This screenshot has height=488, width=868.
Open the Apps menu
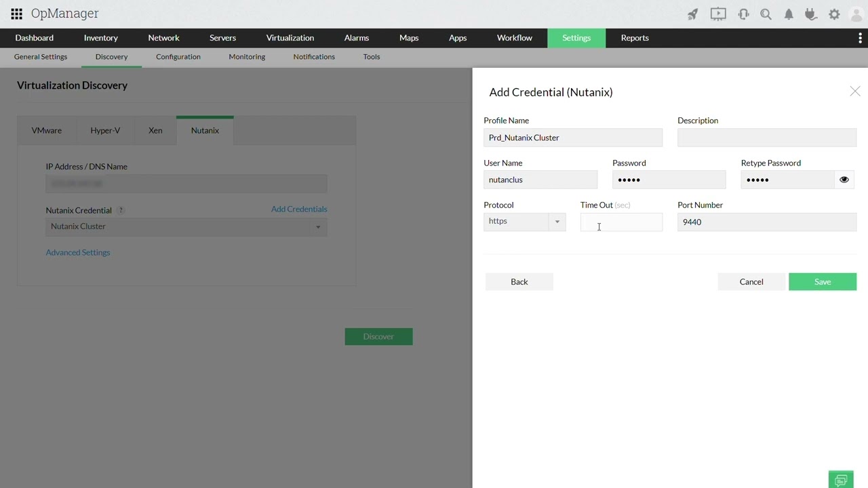[x=458, y=38]
